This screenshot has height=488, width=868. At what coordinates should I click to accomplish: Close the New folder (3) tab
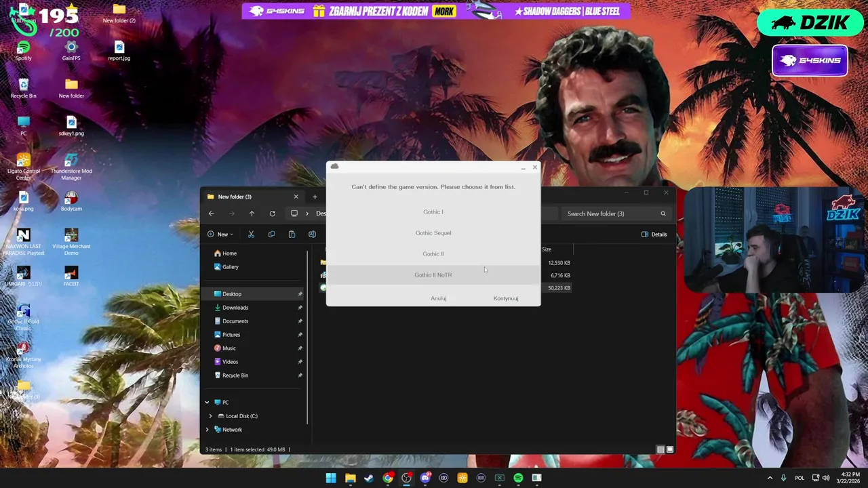[296, 197]
